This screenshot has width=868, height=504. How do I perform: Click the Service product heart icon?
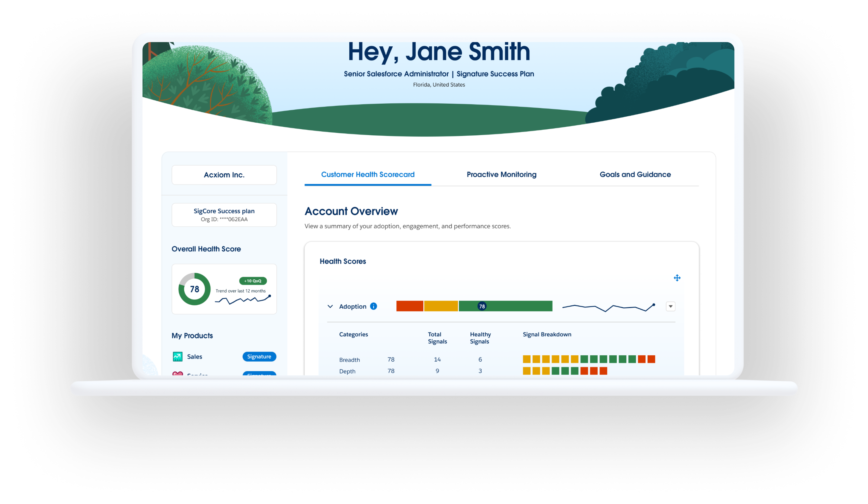pyautogui.click(x=177, y=374)
